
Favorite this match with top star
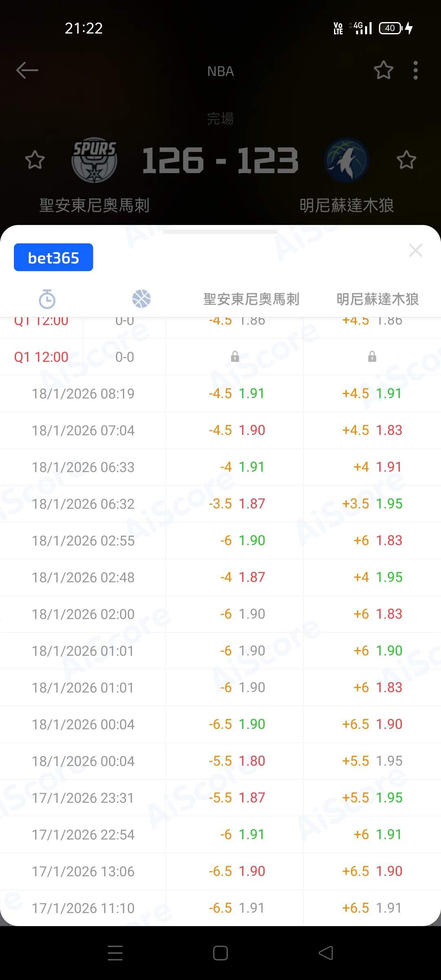point(383,70)
